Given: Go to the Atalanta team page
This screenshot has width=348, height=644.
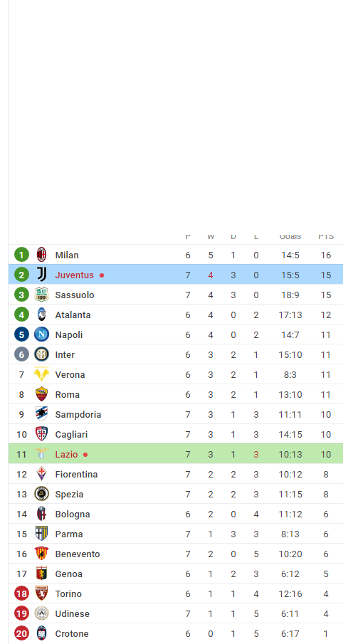Looking at the screenshot, I should pos(73,315).
